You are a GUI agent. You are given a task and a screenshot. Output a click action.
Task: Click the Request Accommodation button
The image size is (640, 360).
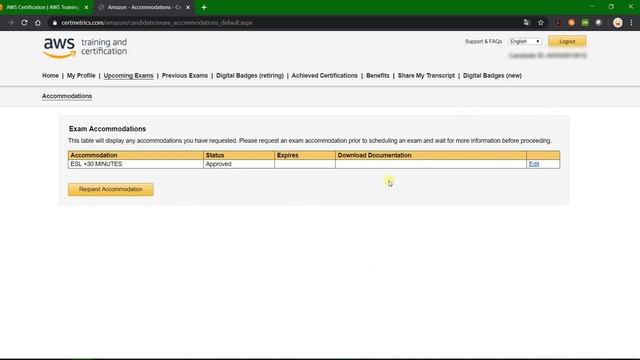tap(111, 189)
